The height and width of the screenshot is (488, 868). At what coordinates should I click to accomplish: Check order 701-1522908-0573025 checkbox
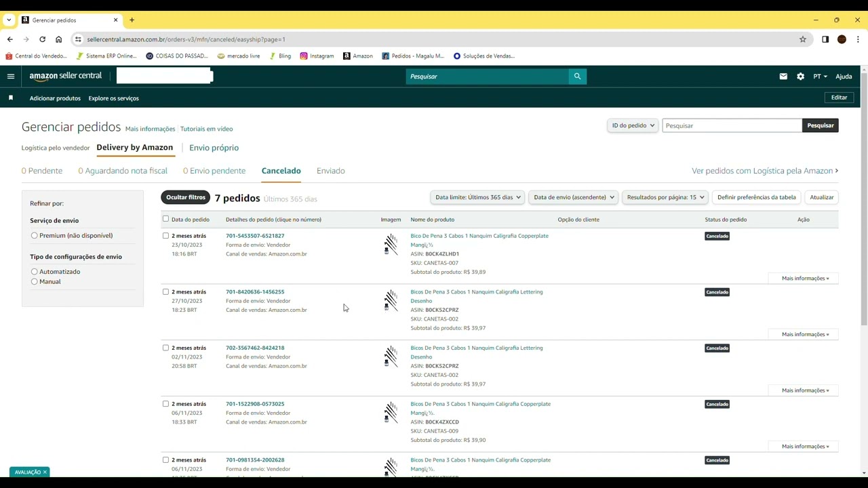(x=165, y=404)
